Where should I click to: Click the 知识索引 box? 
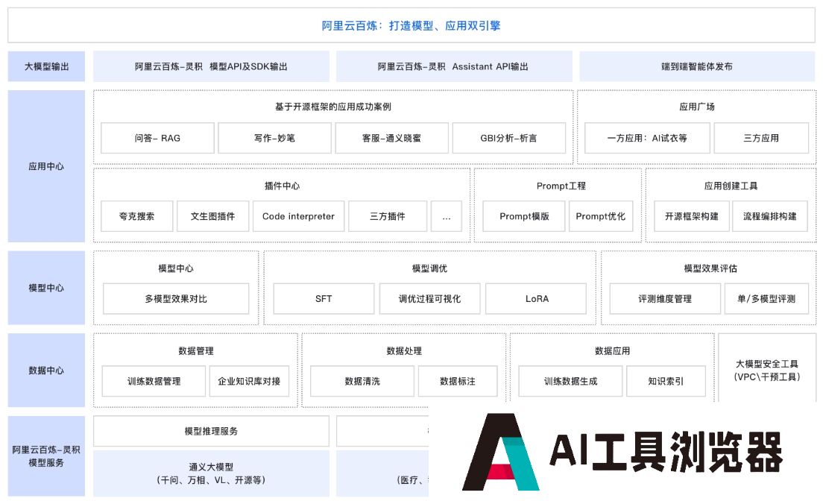(x=666, y=381)
